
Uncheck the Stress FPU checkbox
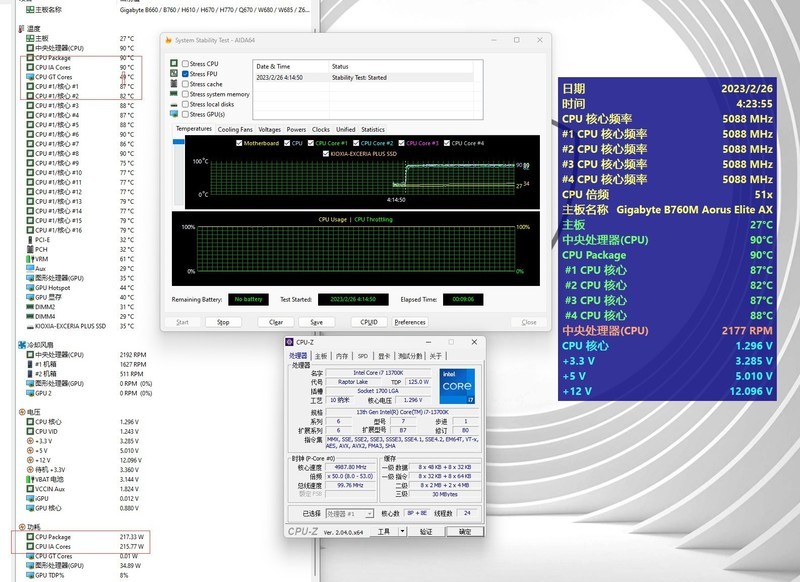(184, 74)
